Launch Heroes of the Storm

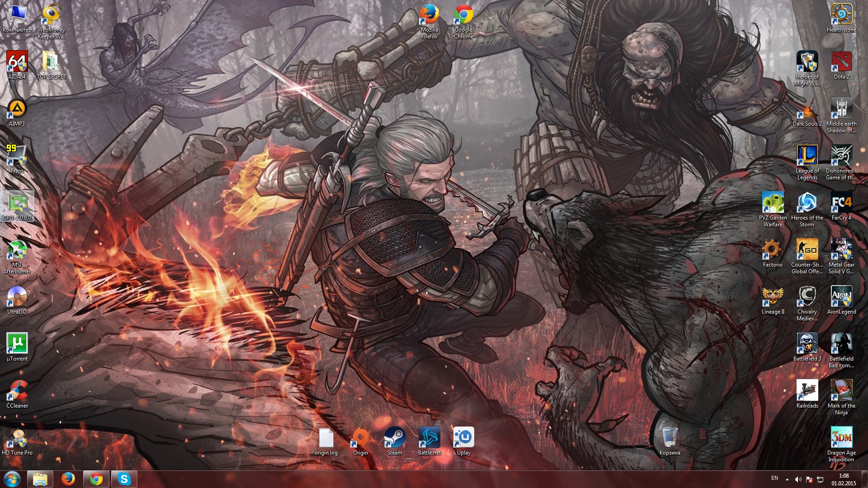(807, 210)
